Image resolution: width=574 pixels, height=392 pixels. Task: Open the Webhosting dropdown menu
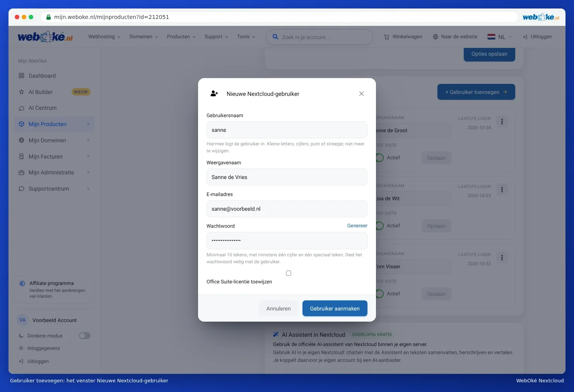104,37
